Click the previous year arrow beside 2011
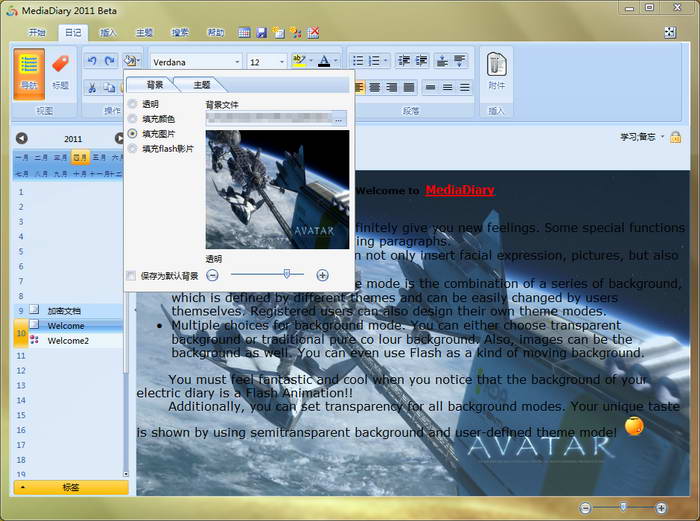700x521 pixels. point(22,139)
